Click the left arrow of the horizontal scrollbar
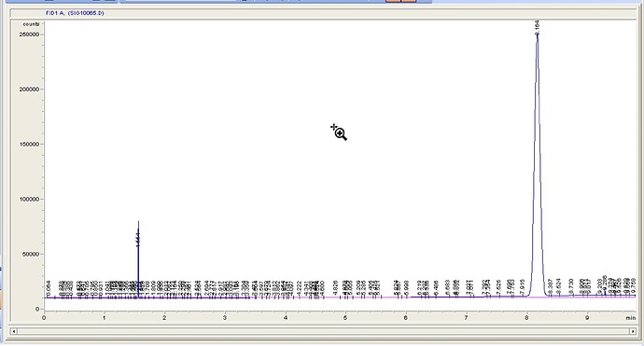This screenshot has height=346, width=644. coord(14,331)
